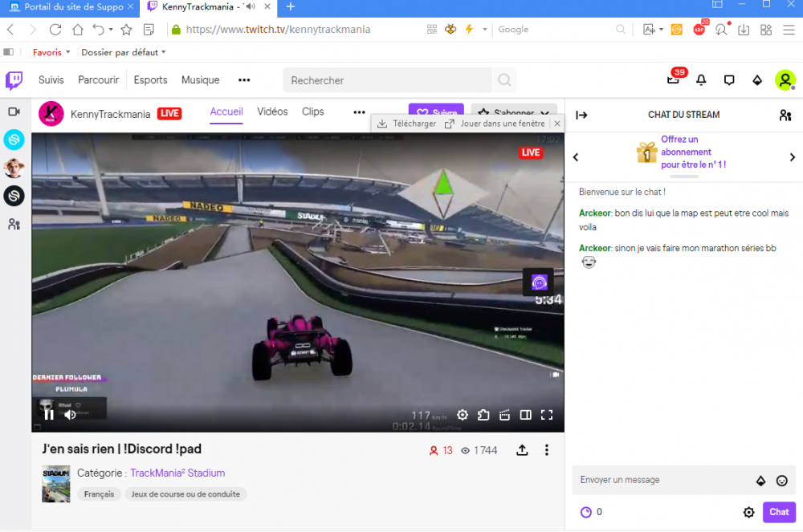Open notifications bell in Twitch header
The image size is (803, 532).
coord(701,80)
